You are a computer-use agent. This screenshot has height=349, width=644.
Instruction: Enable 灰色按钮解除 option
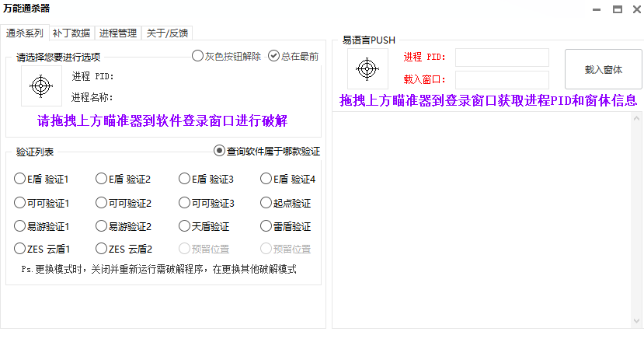coord(226,56)
